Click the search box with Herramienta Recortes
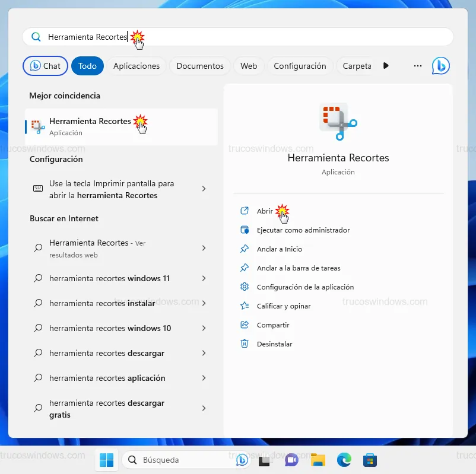This screenshot has width=476, height=474. (x=237, y=37)
